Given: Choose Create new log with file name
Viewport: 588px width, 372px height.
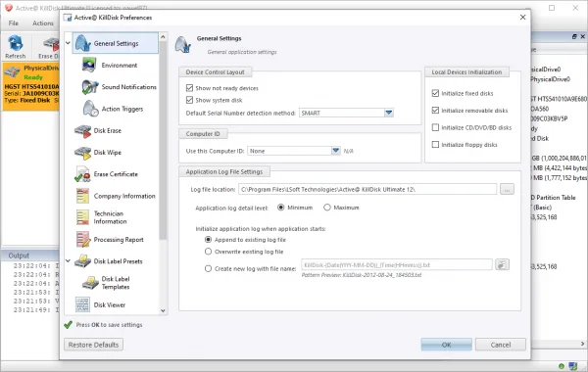Looking at the screenshot, I should point(208,268).
